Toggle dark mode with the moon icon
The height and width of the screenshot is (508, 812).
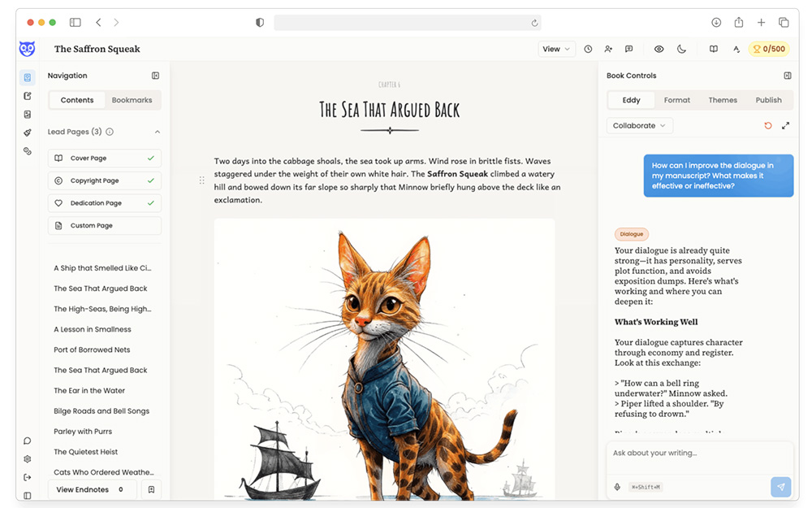click(681, 49)
